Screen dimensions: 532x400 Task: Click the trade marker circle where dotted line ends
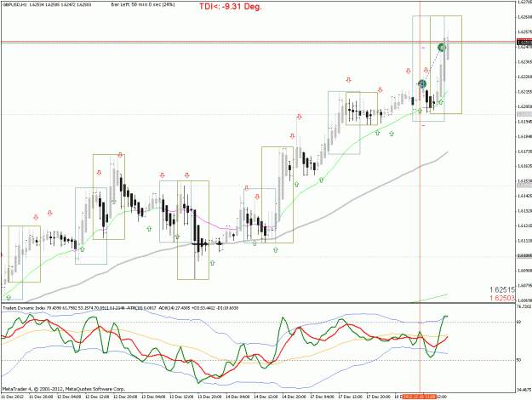[442, 47]
